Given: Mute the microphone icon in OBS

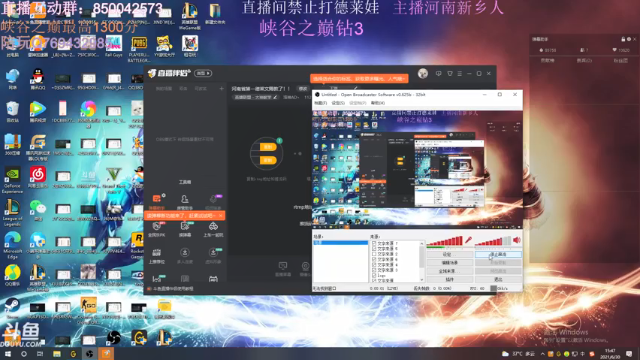Looking at the screenshot, I should [468, 240].
